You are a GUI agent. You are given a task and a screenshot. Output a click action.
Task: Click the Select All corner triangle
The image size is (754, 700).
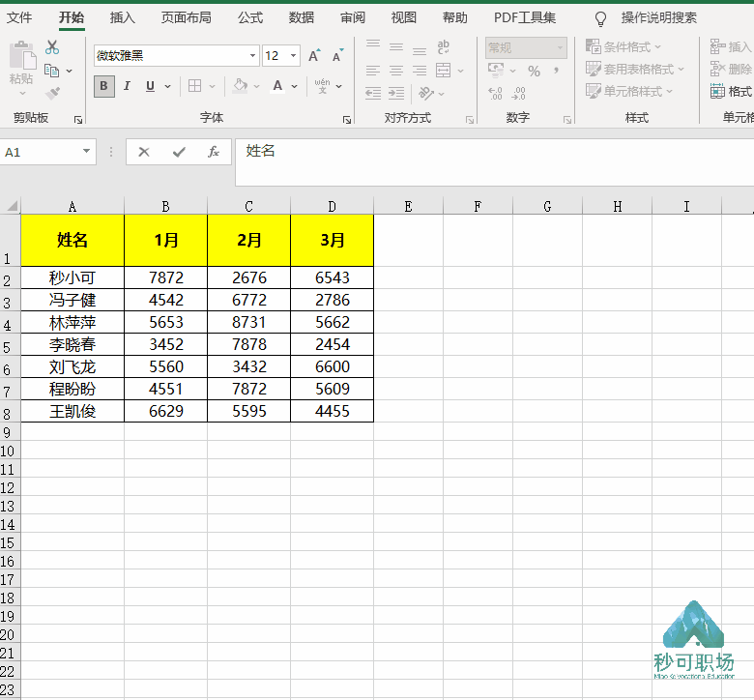pos(11,206)
